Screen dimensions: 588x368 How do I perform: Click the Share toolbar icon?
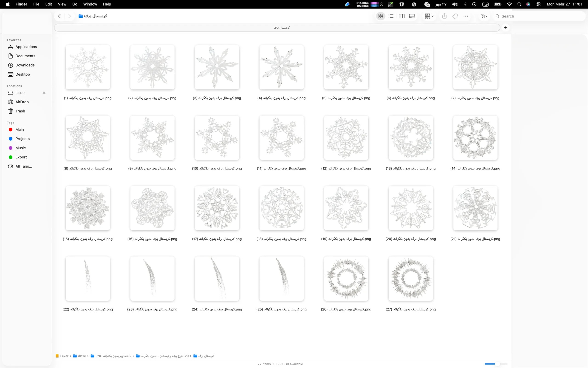coord(444,16)
